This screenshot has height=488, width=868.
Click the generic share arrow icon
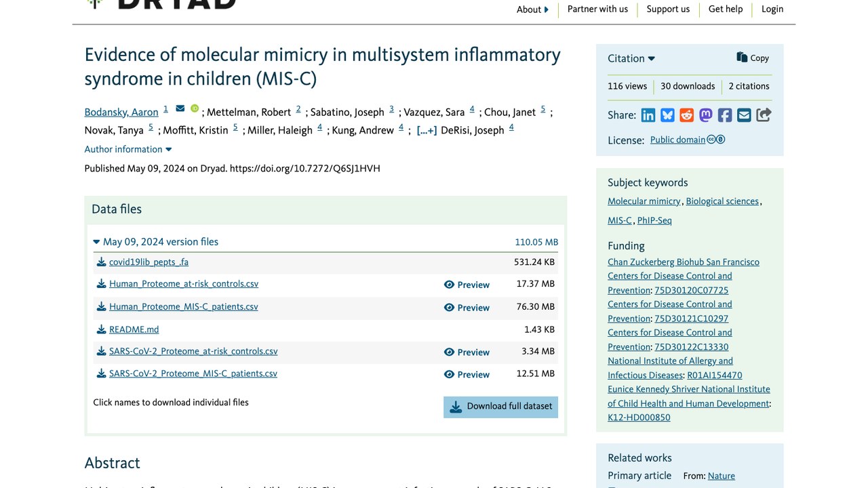click(x=764, y=115)
